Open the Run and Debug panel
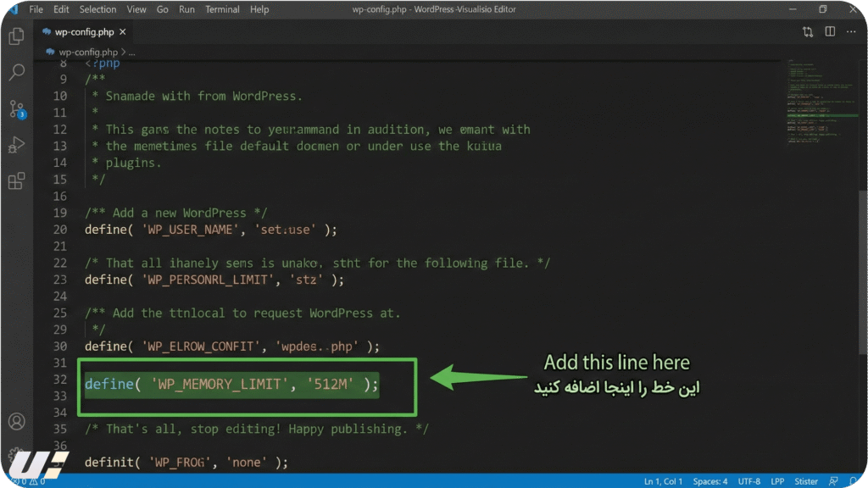 15,146
